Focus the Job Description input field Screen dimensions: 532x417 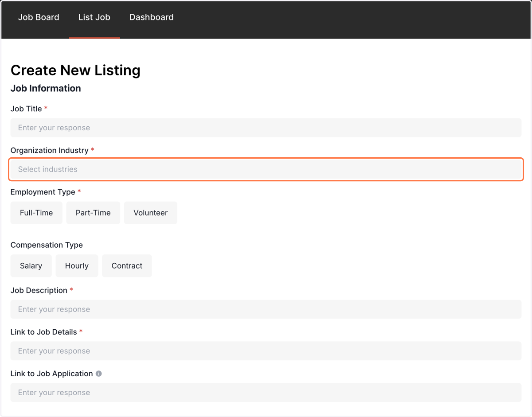click(266, 309)
